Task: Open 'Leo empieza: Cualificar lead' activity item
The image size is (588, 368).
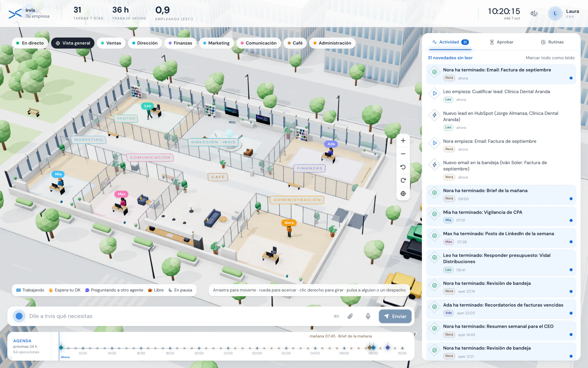Action: (x=501, y=95)
